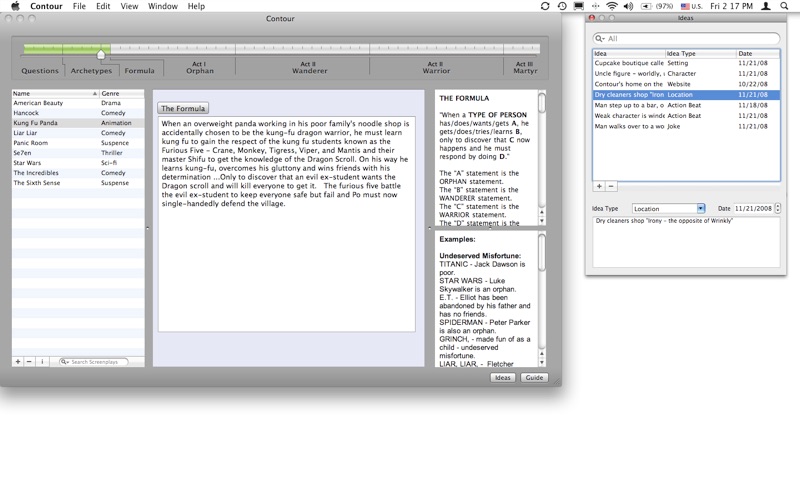Select American Beauty screenplay row
The width and height of the screenshot is (800, 500).
pyautogui.click(x=78, y=103)
